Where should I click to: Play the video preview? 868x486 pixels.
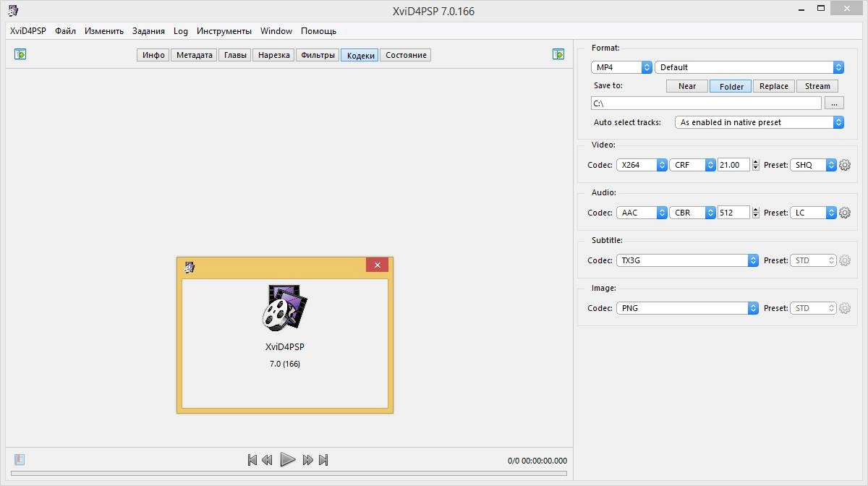[287, 459]
